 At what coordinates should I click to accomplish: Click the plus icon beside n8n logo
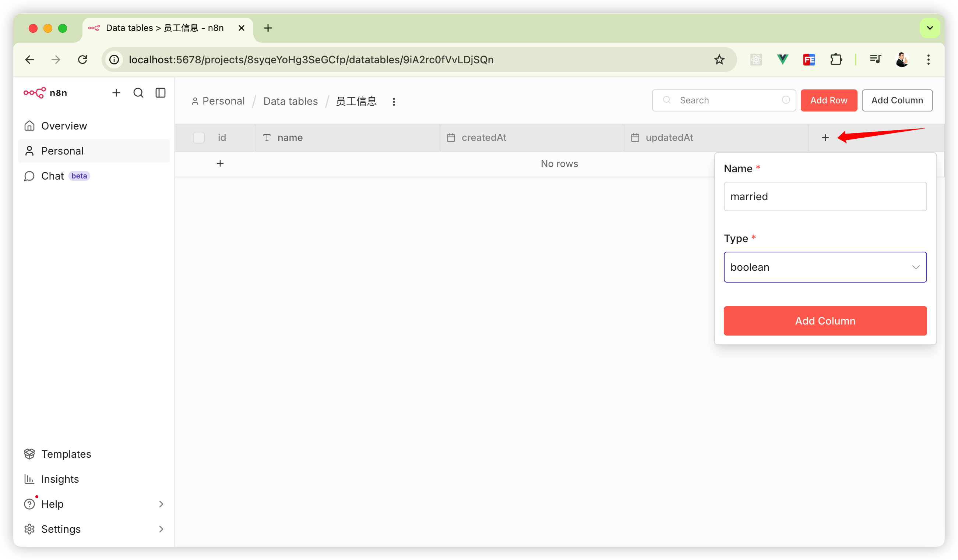tap(116, 93)
